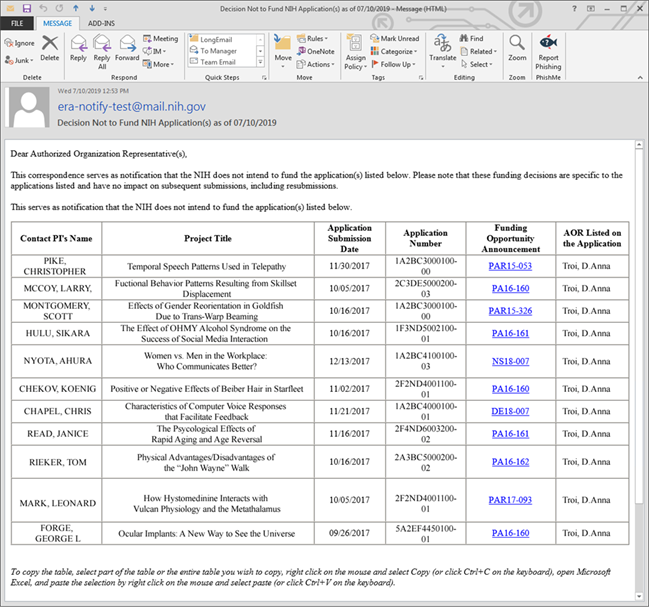Click the Undo arrow in the title bar
Image resolution: width=649 pixels, height=607 pixels.
tap(43, 8)
